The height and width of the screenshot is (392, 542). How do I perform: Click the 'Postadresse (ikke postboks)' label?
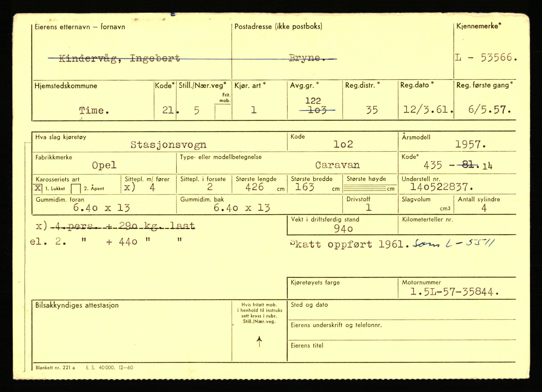tap(278, 26)
